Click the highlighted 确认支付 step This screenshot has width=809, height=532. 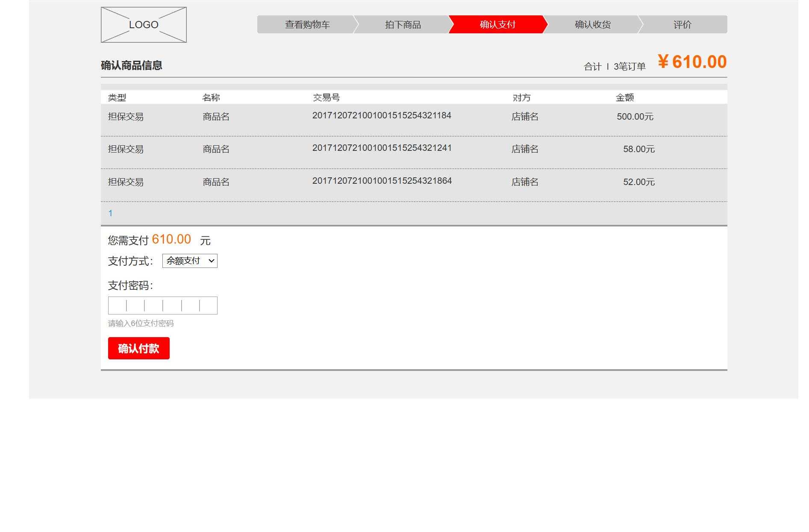point(498,24)
